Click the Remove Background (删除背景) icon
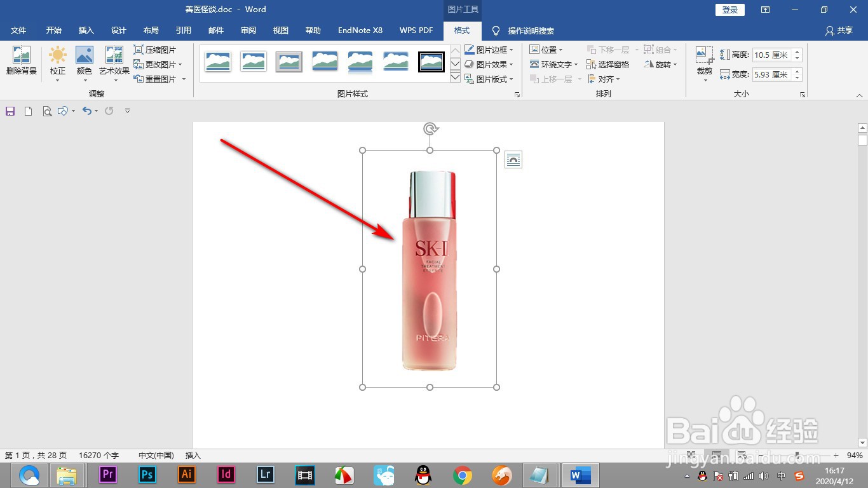This screenshot has height=488, width=868. (21, 61)
